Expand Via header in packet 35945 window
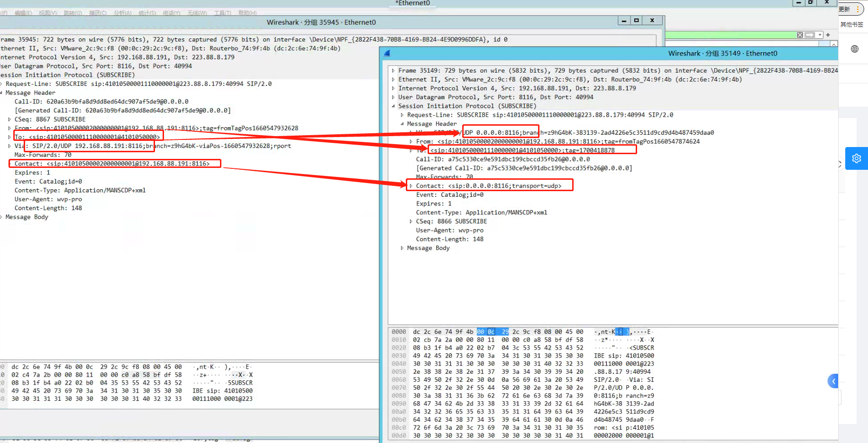This screenshot has height=443, width=868. tap(9, 146)
